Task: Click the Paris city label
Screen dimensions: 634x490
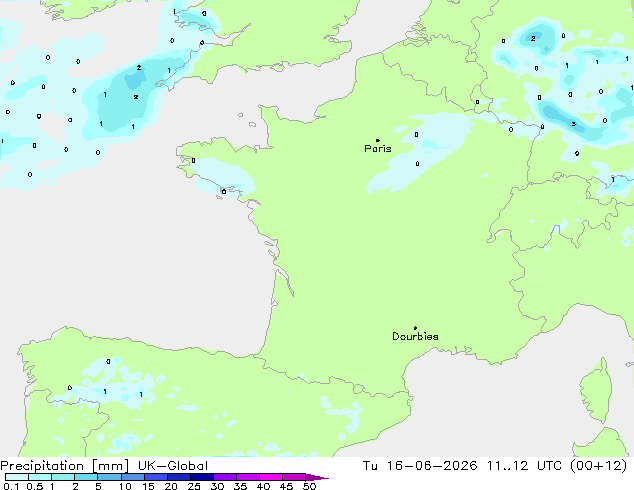Action: 378,148
